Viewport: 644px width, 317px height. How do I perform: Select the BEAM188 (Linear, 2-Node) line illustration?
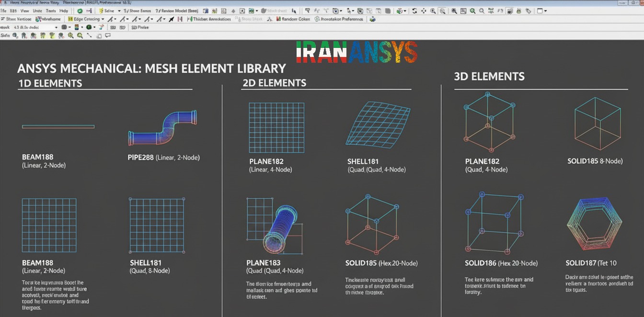click(58, 126)
